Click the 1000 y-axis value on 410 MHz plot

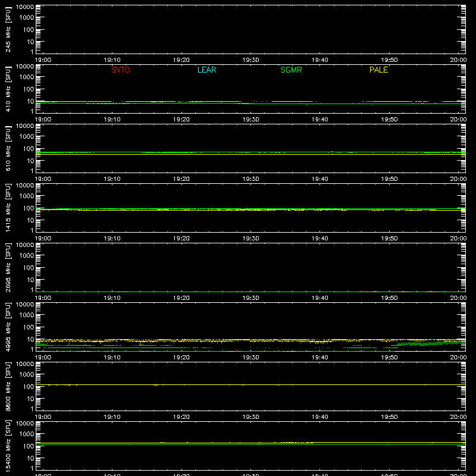(x=27, y=77)
